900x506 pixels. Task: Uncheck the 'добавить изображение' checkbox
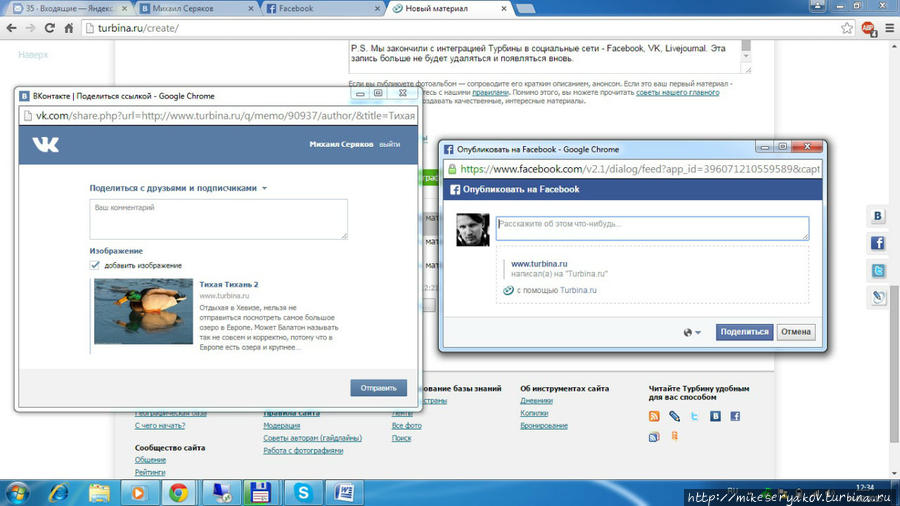coord(95,265)
